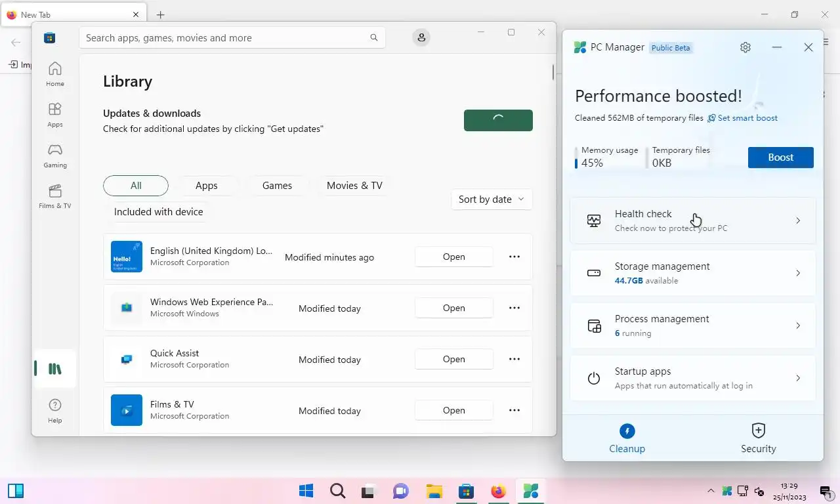Click the Boost button
This screenshot has width=840, height=504.
781,157
